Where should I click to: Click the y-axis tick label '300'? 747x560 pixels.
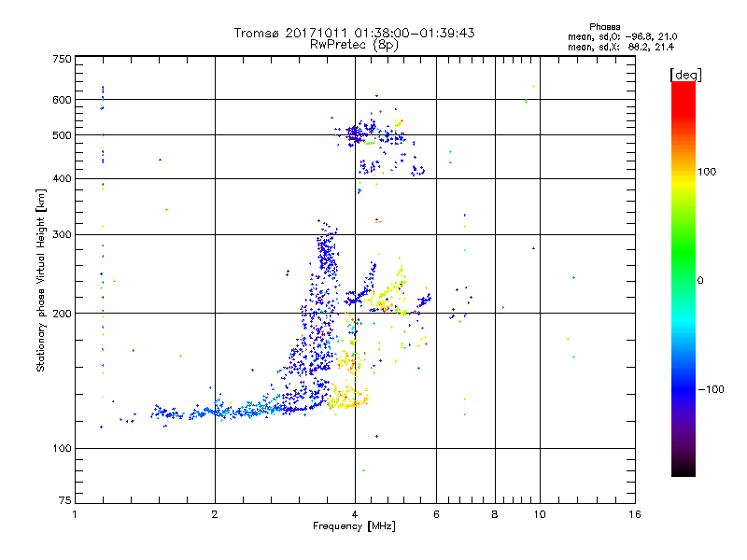(x=62, y=235)
